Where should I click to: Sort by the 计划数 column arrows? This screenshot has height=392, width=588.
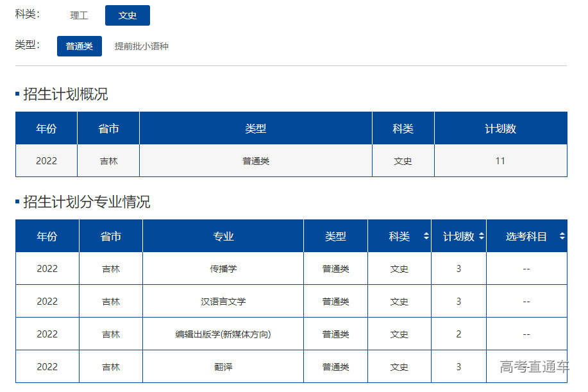[481, 236]
